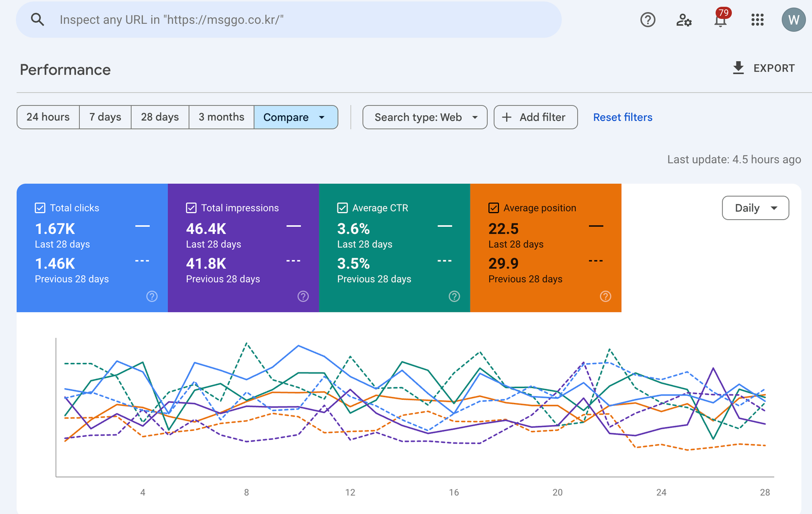The height and width of the screenshot is (514, 812).
Task: Disable the Average CTR checkbox
Action: pos(343,208)
